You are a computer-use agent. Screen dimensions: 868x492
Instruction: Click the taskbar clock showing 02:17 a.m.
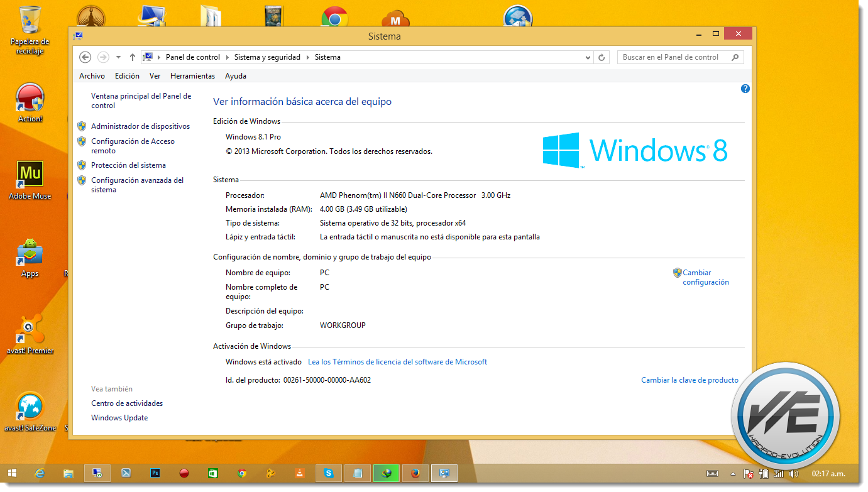coord(828,473)
